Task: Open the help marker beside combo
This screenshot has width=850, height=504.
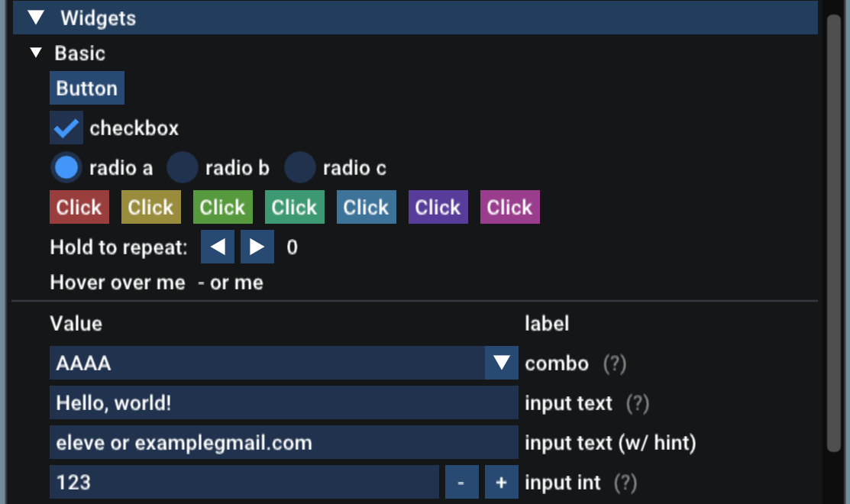Action: (617, 363)
